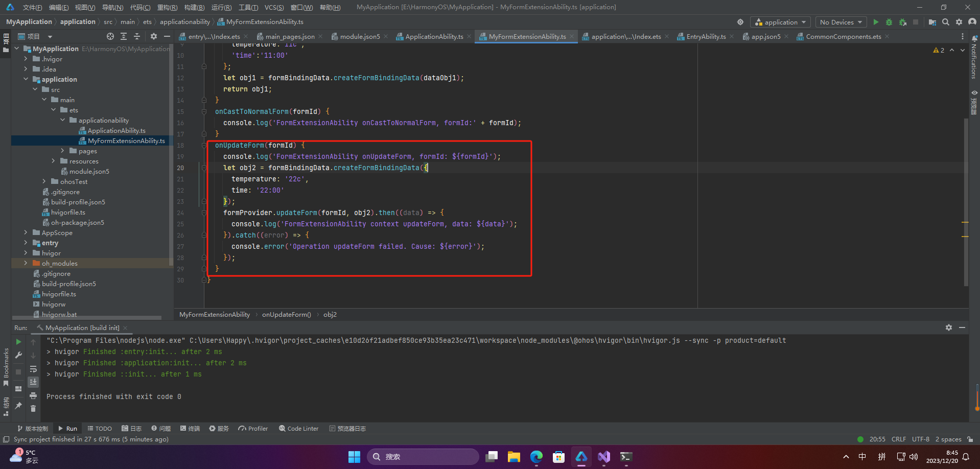Screen dimensions: 980x469
Task: Click the Windows taskbar search box
Action: pos(423,457)
